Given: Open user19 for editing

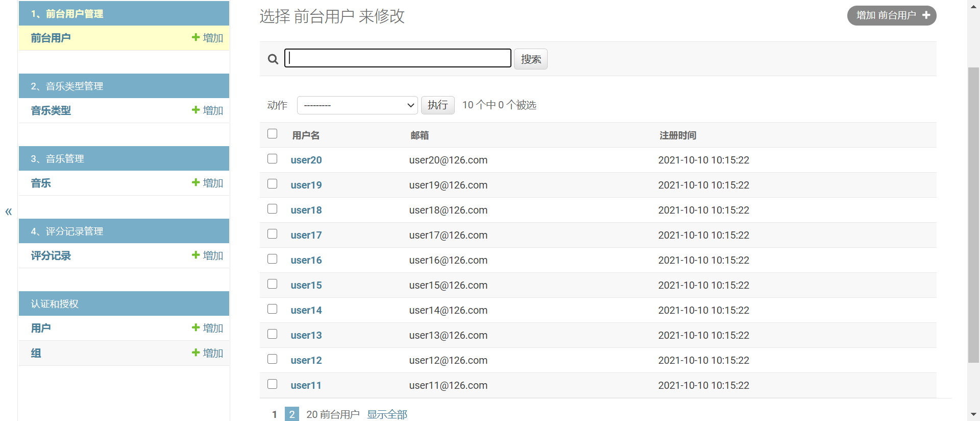Looking at the screenshot, I should pyautogui.click(x=306, y=185).
